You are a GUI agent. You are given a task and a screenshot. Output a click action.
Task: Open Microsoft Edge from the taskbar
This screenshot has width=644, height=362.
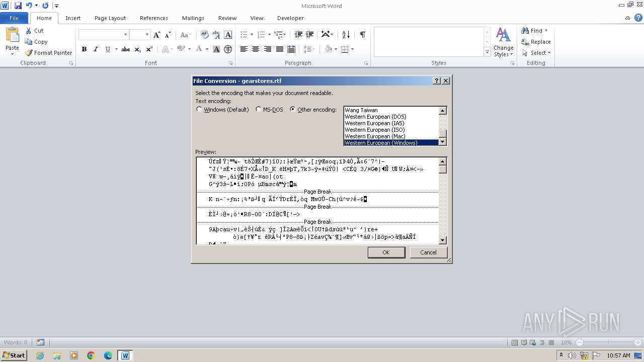108,355
